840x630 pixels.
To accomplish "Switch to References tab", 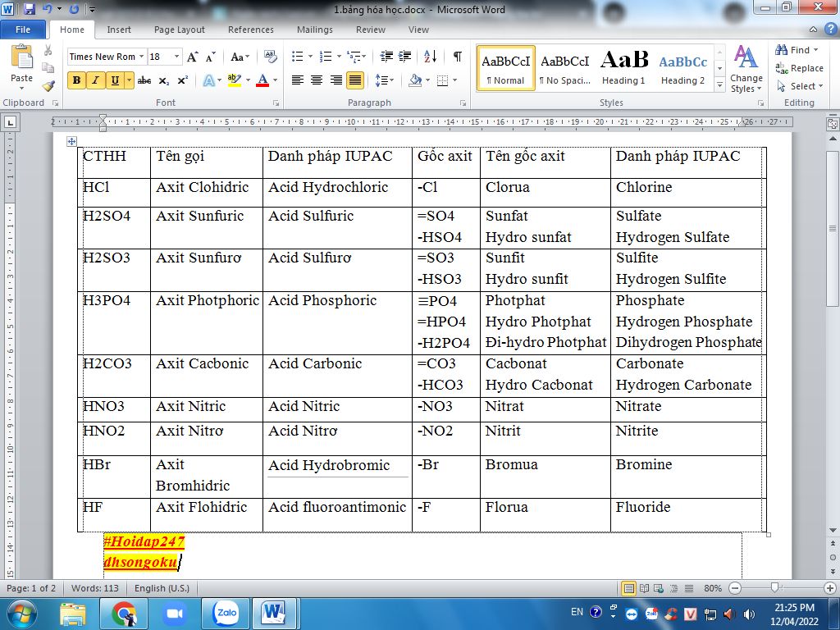I will (251, 30).
